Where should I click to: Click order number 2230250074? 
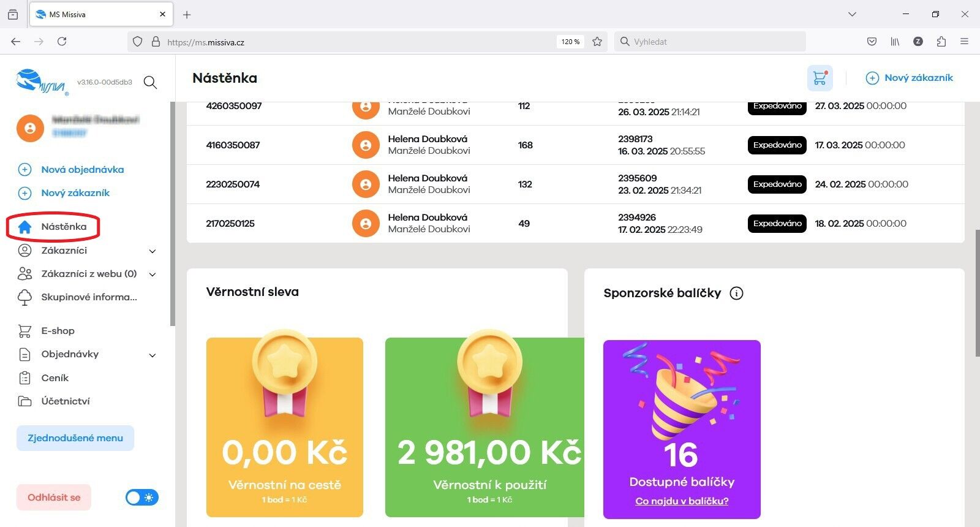click(233, 184)
